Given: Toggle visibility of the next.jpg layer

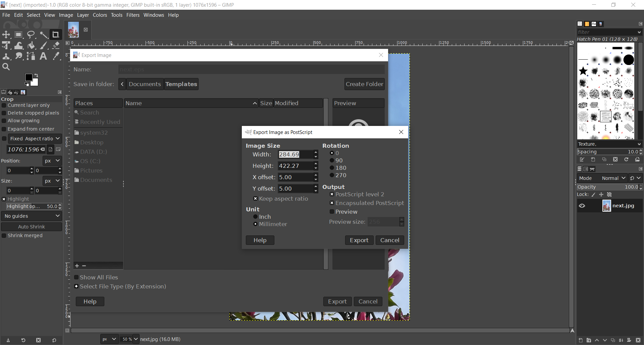Looking at the screenshot, I should coord(582,206).
